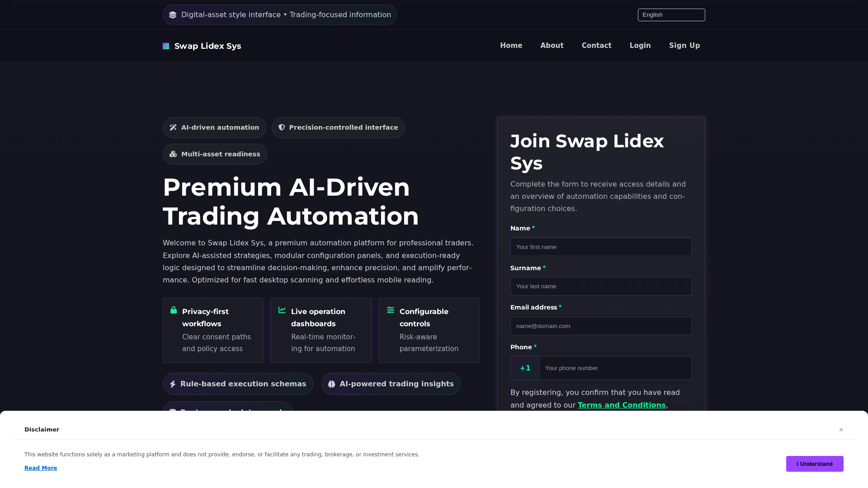Click the AI-driven automation pill

(x=214, y=128)
